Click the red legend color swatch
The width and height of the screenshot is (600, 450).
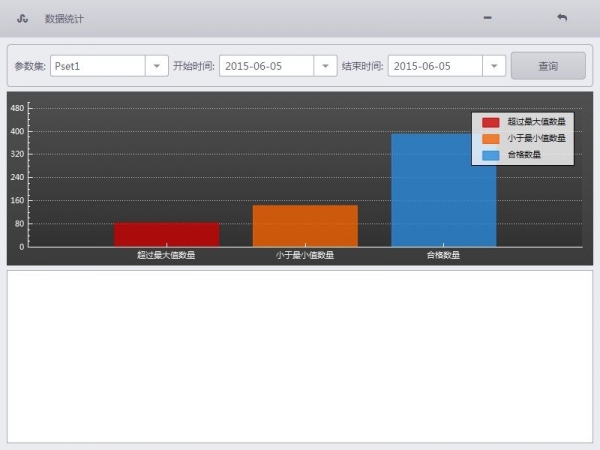[x=490, y=122]
